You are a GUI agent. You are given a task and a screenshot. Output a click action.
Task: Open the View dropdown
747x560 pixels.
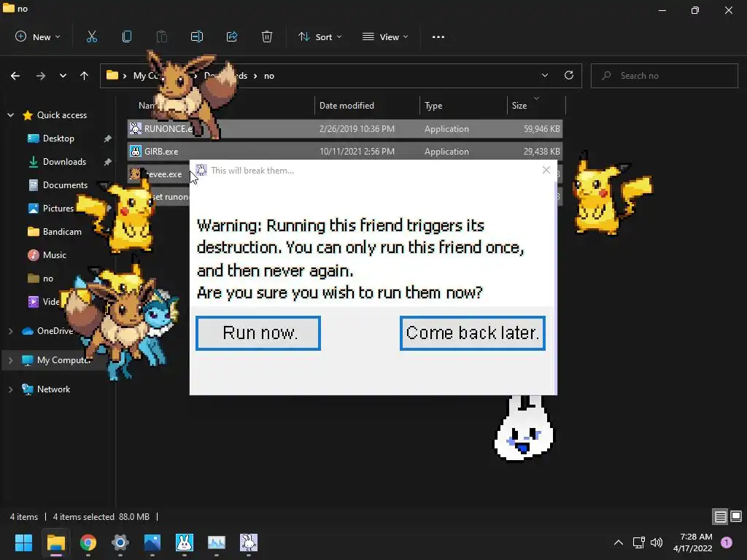click(x=385, y=36)
